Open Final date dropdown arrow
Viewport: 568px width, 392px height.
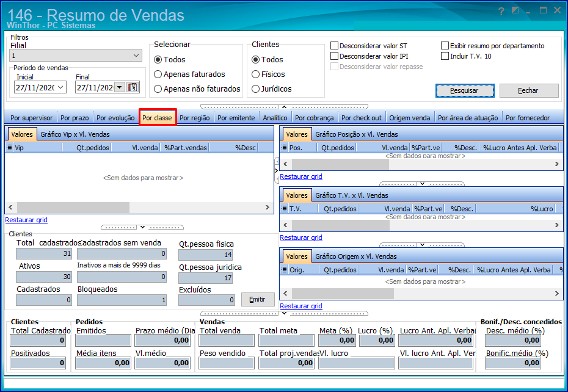120,87
